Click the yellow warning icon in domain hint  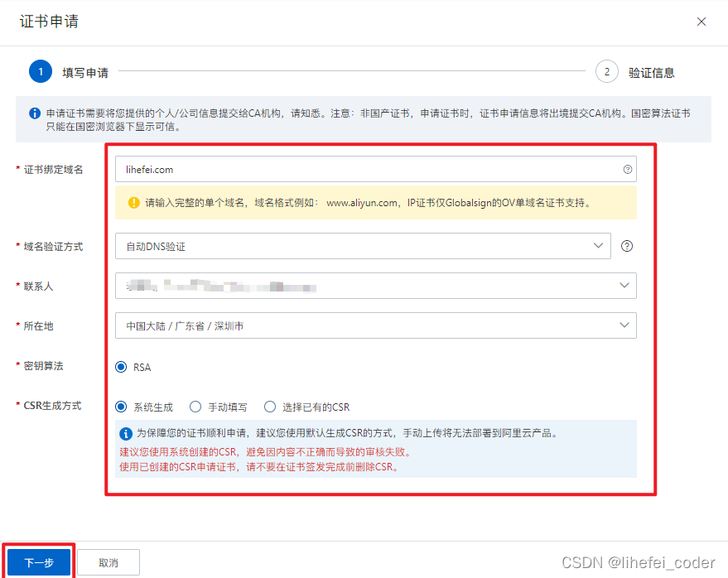pyautogui.click(x=133, y=203)
